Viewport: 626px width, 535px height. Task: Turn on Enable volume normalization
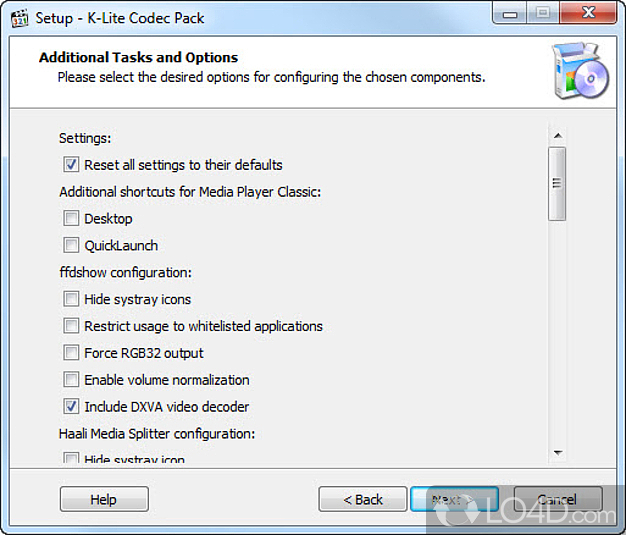(71, 380)
